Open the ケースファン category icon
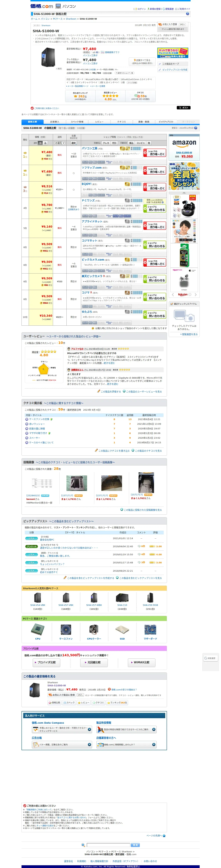221x868 pixels. [66, 629]
